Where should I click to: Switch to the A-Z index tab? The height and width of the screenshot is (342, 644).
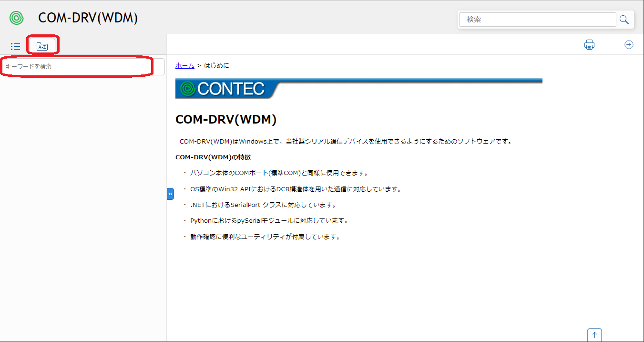pos(42,46)
